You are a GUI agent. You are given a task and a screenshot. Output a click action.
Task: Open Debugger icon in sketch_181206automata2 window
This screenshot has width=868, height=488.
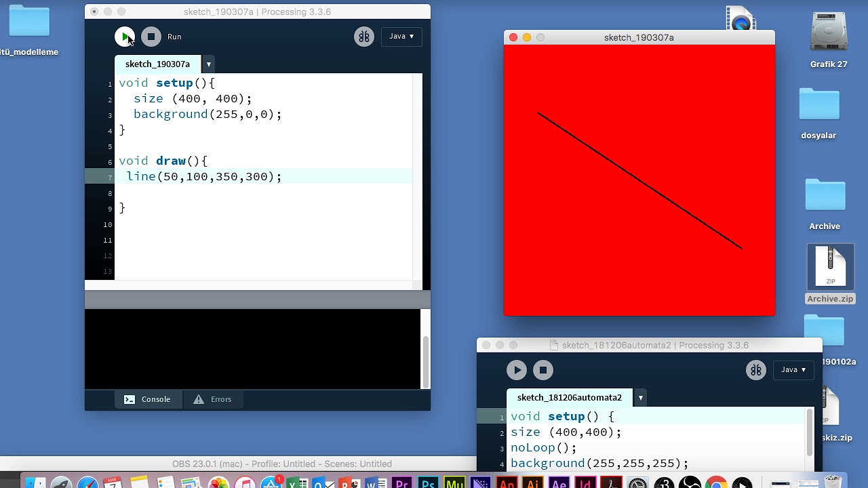coord(756,370)
